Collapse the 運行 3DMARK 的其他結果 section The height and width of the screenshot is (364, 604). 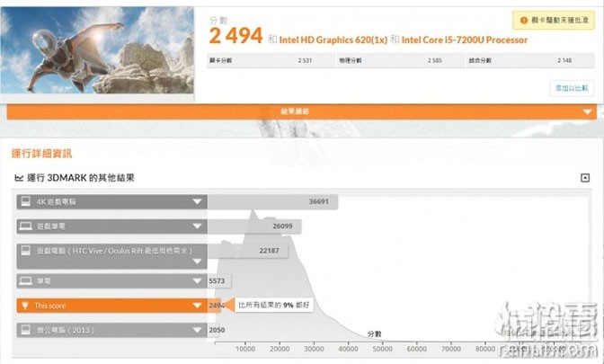coord(585,178)
